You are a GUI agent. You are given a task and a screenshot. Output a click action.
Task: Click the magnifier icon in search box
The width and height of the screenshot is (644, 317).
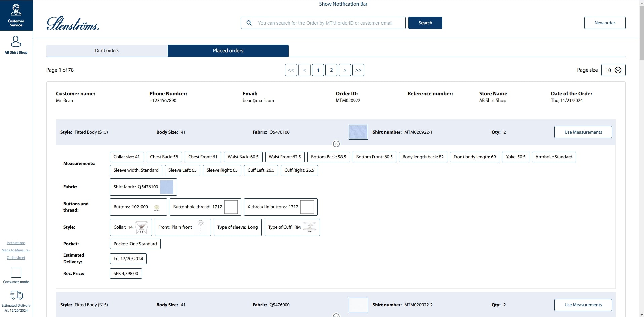coord(249,23)
